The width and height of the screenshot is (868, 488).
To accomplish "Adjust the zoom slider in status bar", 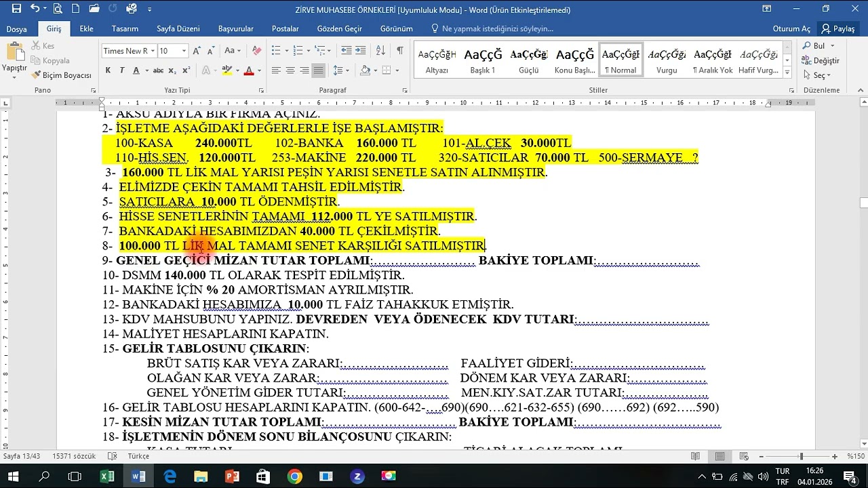I will 801,456.
